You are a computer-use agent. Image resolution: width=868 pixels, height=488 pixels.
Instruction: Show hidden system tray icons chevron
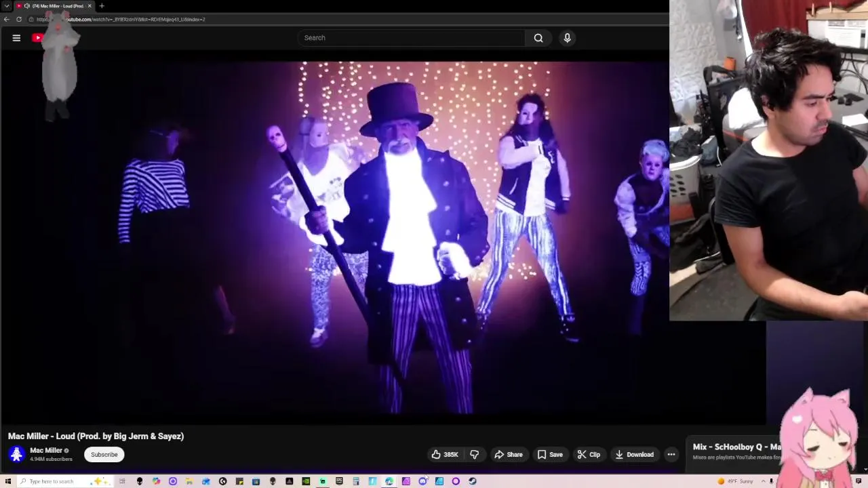(763, 481)
